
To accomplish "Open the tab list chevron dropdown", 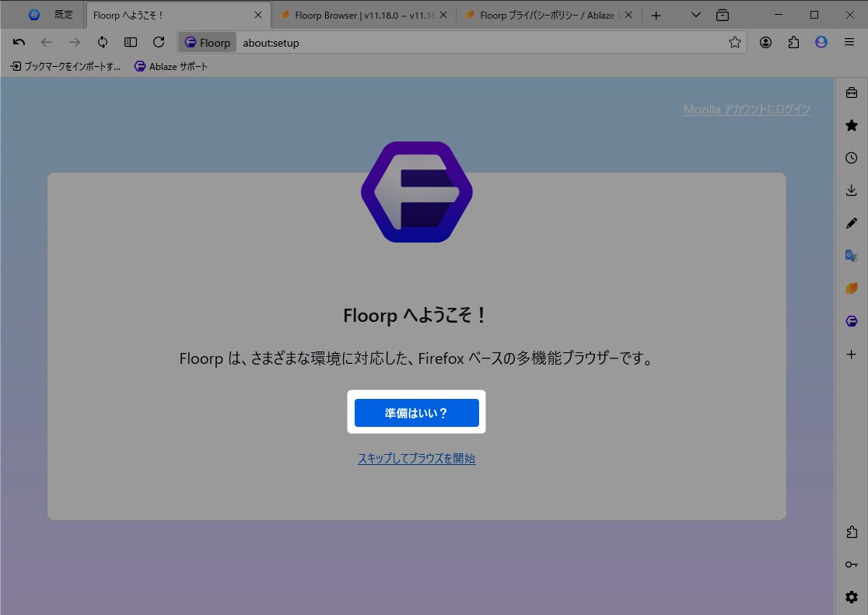I will [x=695, y=15].
